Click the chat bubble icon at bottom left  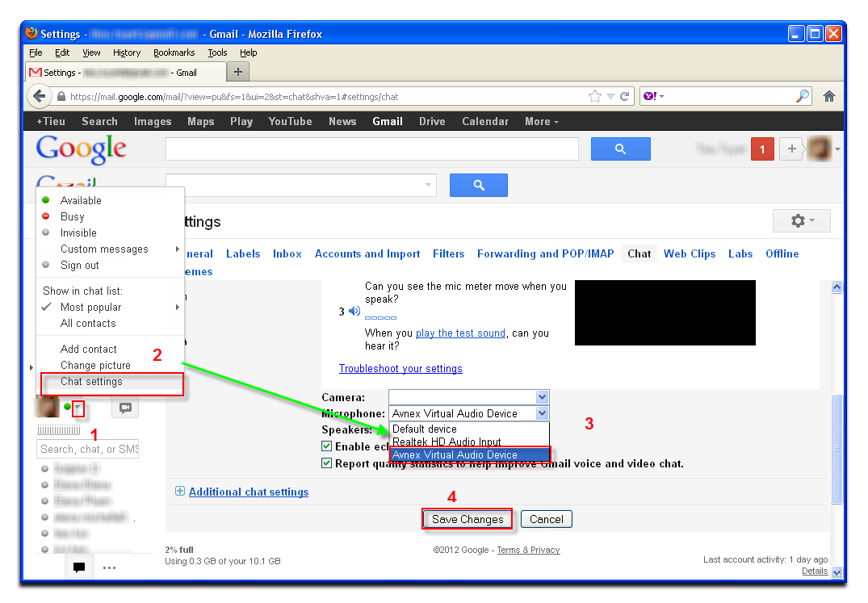tap(79, 567)
